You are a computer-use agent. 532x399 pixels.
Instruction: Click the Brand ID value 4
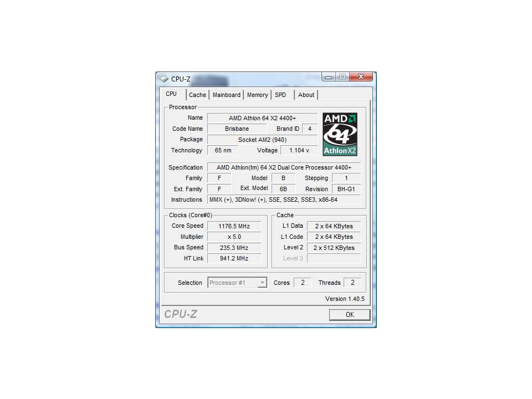[309, 129]
